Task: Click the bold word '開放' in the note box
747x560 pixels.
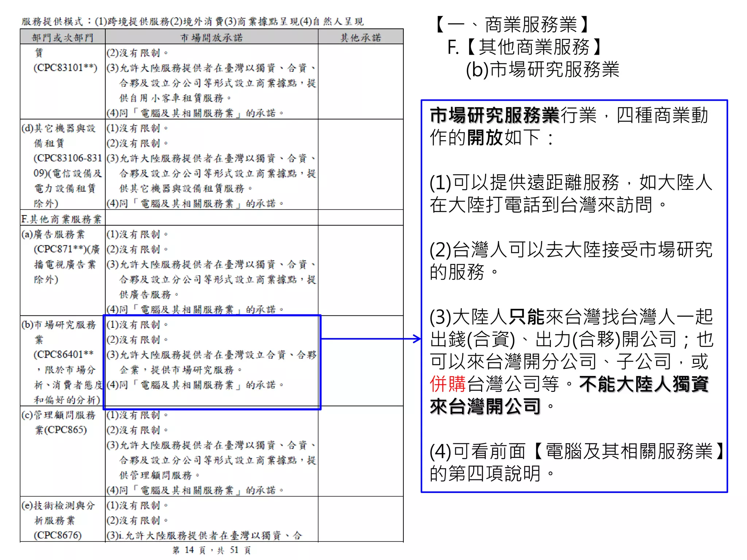Action: 485,138
